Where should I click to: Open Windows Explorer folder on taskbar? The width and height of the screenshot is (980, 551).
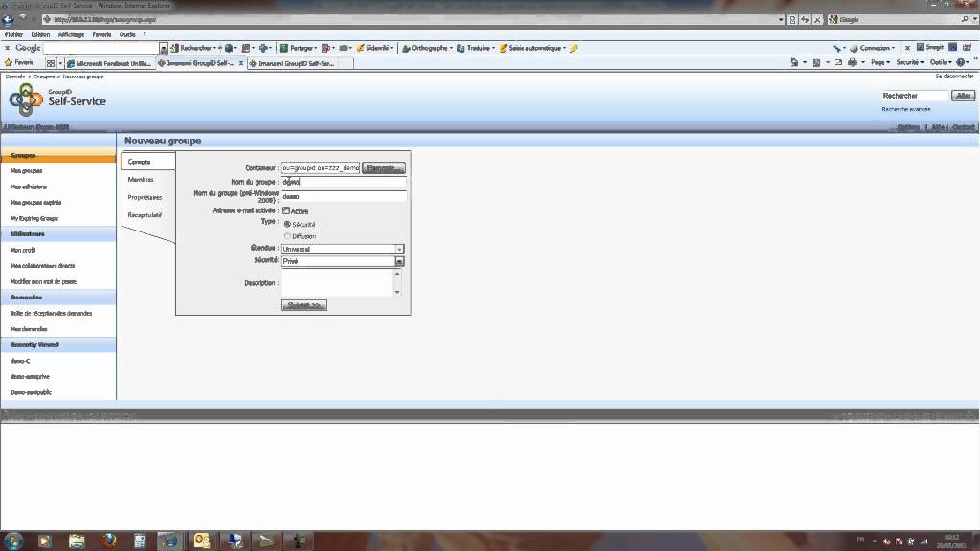(x=77, y=540)
